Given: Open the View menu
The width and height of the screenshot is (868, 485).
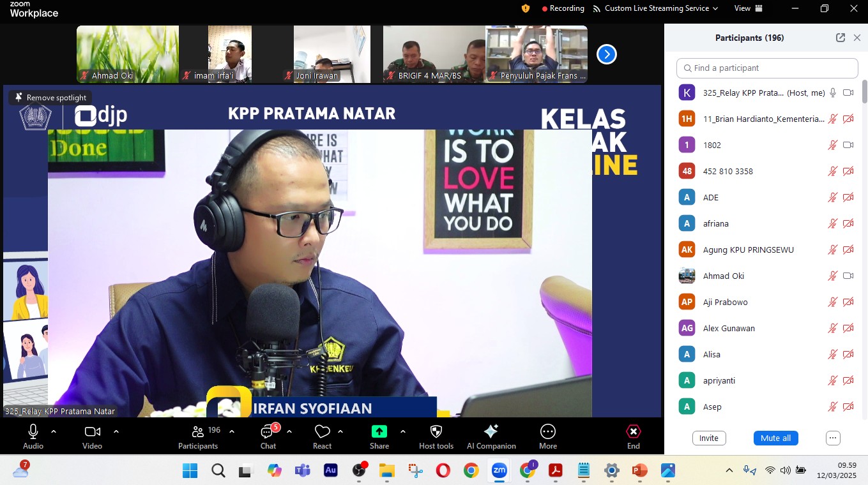Looking at the screenshot, I should 748,8.
